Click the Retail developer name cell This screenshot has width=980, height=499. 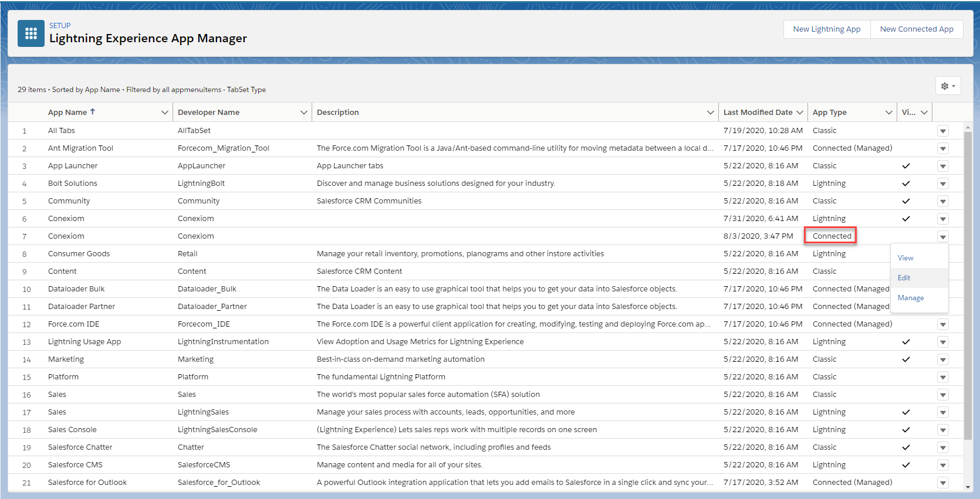(x=187, y=254)
